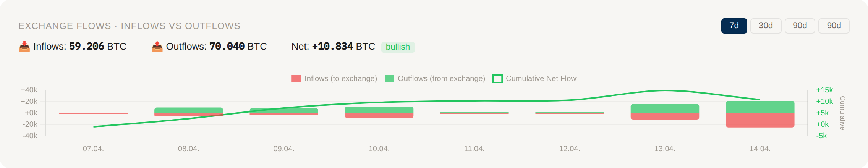Click the red inflow bar for 14.04.

point(760,120)
